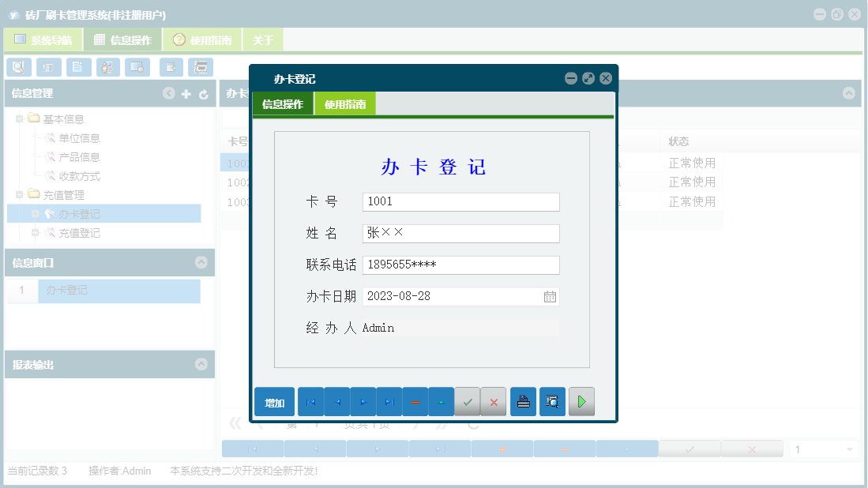Click the add (+) icon on 信息管理 header
This screenshot has height=488, width=868.
(186, 93)
